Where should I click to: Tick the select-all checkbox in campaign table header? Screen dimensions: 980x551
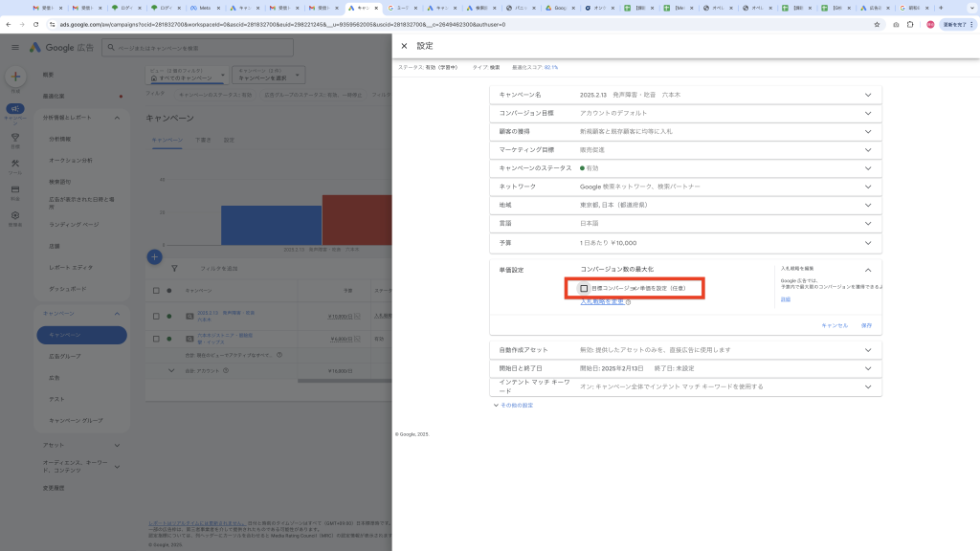click(157, 290)
